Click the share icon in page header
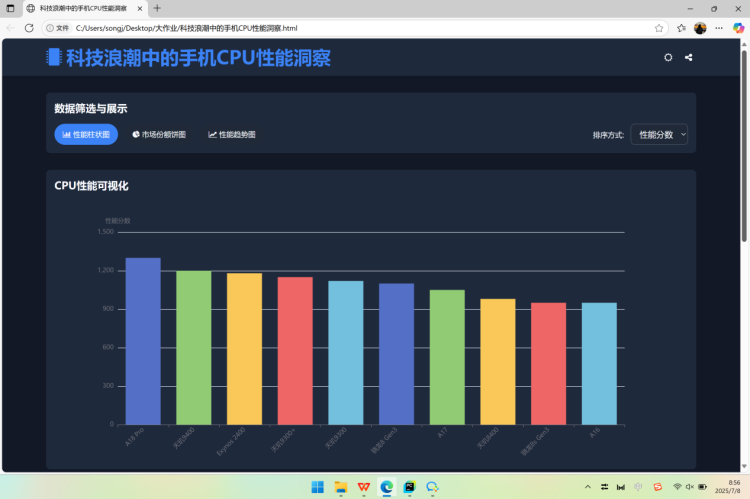Viewport: 750px width, 499px height. point(688,57)
